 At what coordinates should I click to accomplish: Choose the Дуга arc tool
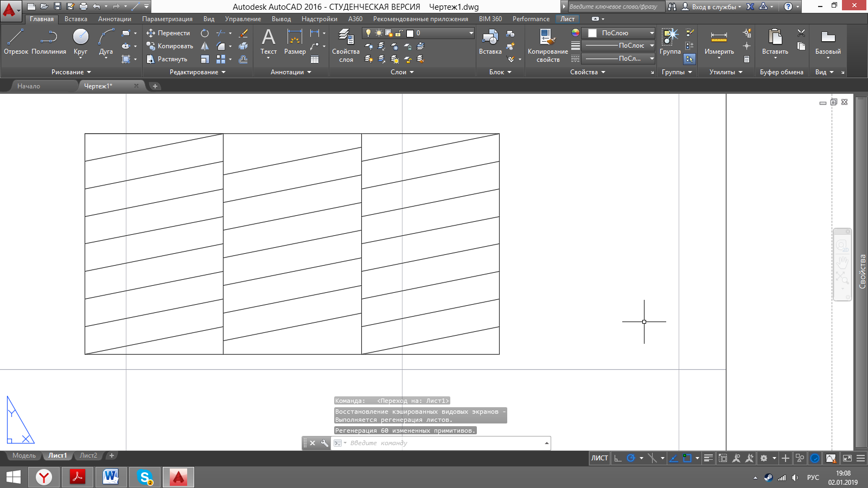point(106,42)
